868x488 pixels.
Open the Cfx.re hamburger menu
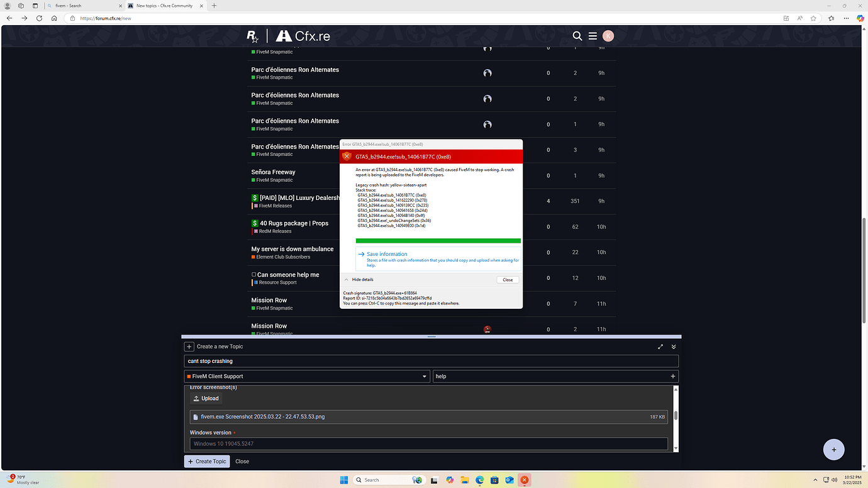coord(592,36)
